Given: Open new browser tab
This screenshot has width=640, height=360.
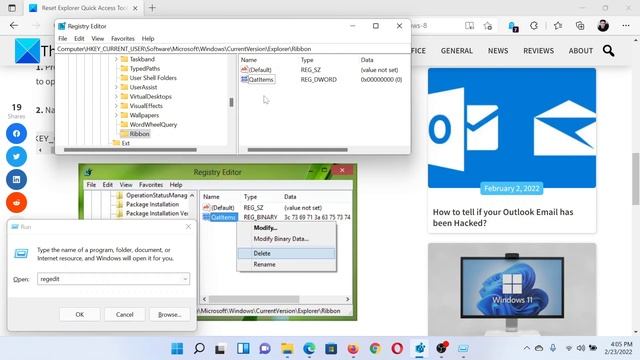Looking at the screenshot, I should point(152,8).
